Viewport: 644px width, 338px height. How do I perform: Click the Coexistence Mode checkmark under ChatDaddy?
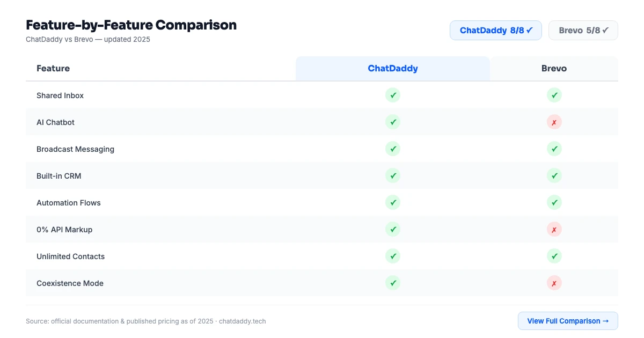392,283
